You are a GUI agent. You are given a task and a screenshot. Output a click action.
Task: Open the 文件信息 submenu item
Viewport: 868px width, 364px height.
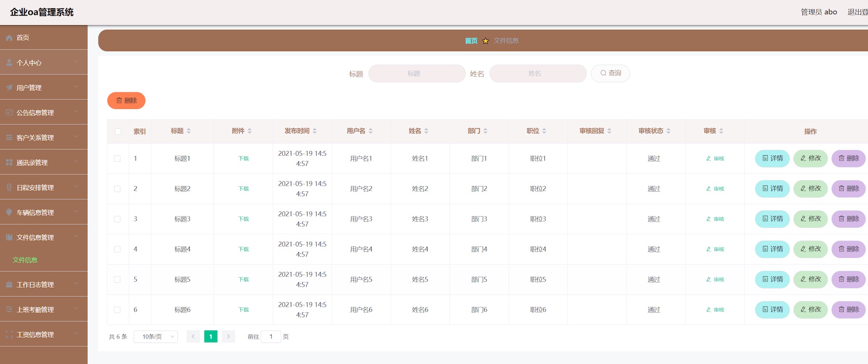[x=25, y=260]
